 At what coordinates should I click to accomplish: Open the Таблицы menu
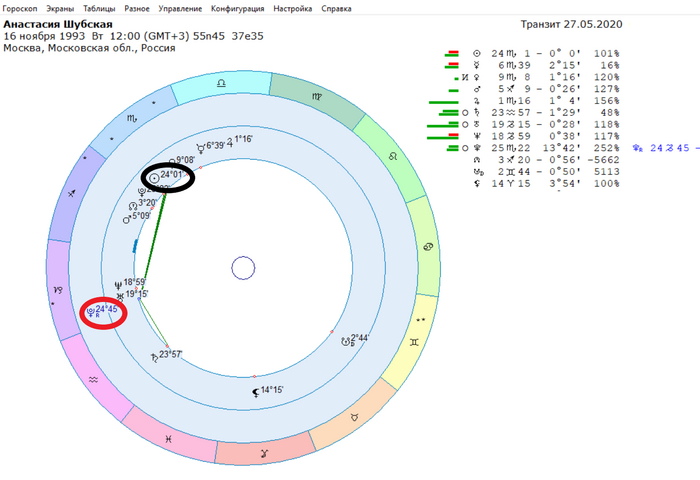(99, 8)
